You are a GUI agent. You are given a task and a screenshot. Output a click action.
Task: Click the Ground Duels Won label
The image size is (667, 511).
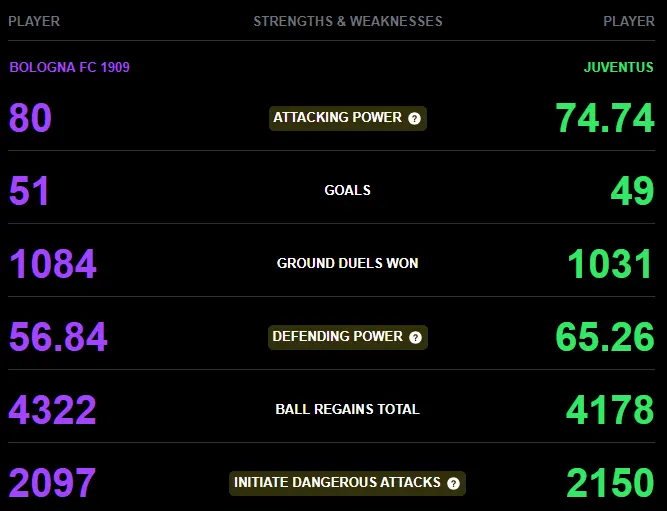(x=348, y=263)
